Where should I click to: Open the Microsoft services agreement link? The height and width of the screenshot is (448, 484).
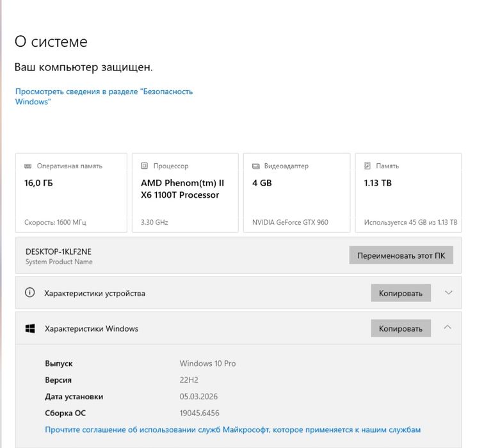coord(233,429)
